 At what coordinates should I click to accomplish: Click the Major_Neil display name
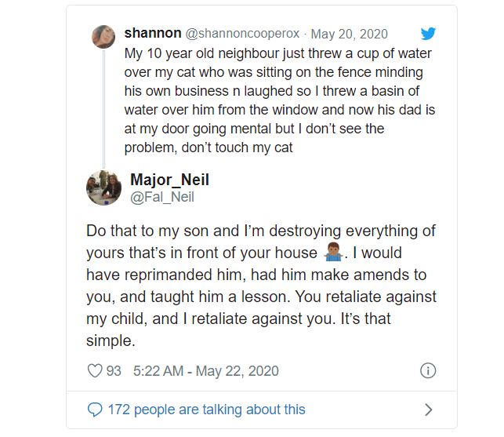[x=169, y=180]
